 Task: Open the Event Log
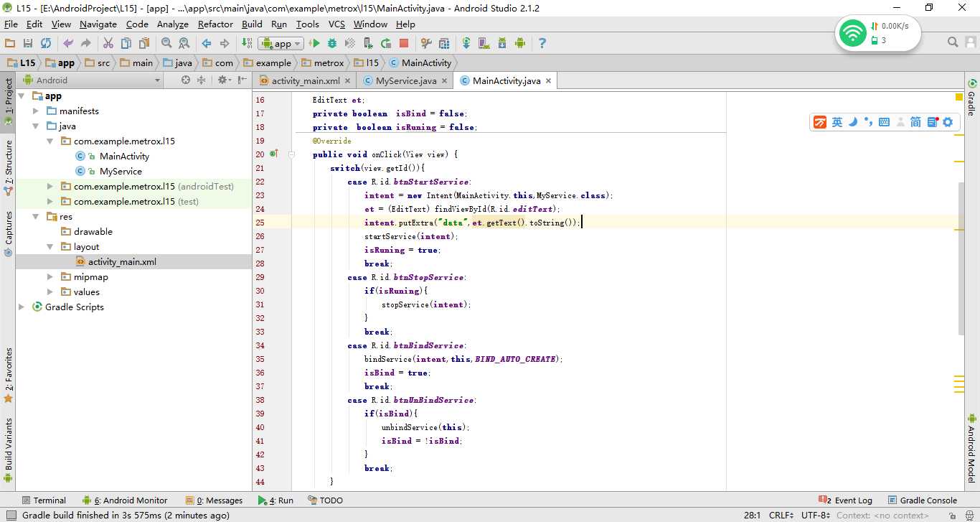846,500
